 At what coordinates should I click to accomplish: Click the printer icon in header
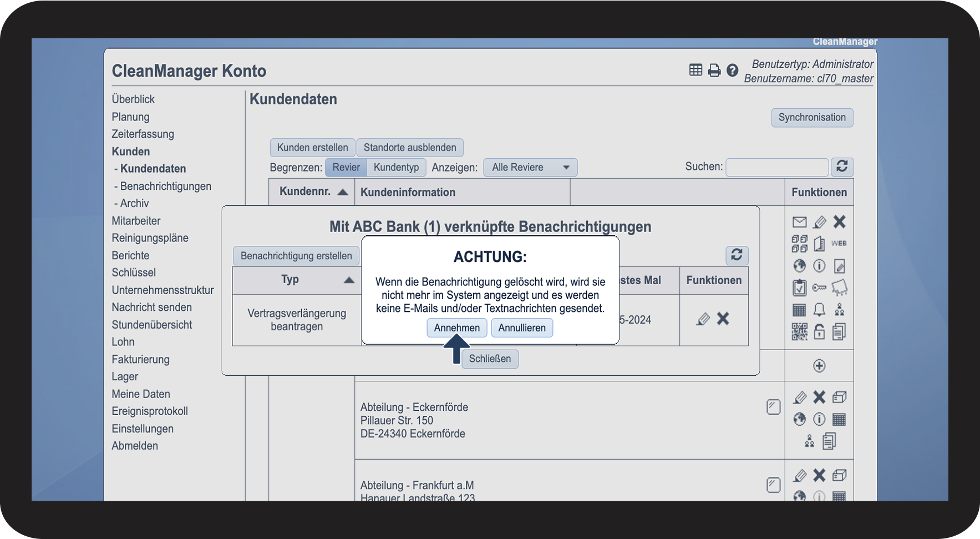(x=714, y=70)
